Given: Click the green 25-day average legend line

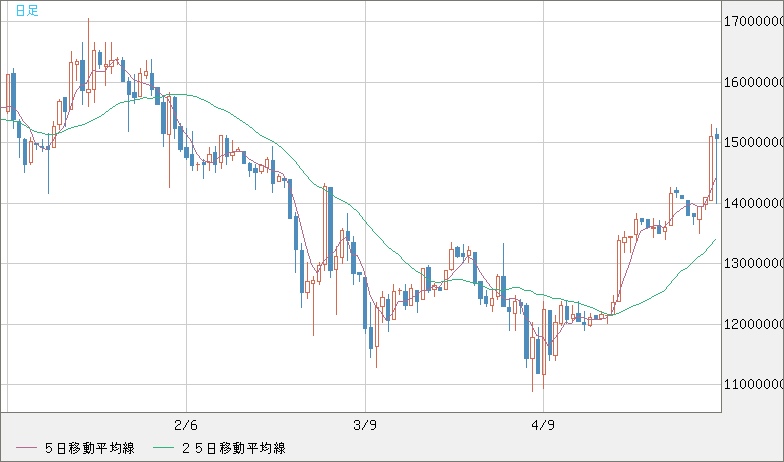Looking at the screenshot, I should (x=164, y=448).
